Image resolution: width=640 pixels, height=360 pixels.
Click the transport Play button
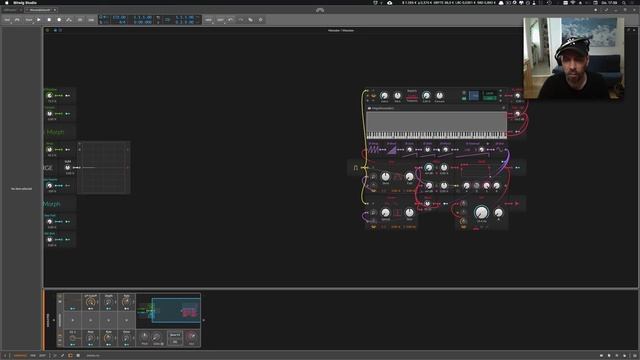click(39, 20)
